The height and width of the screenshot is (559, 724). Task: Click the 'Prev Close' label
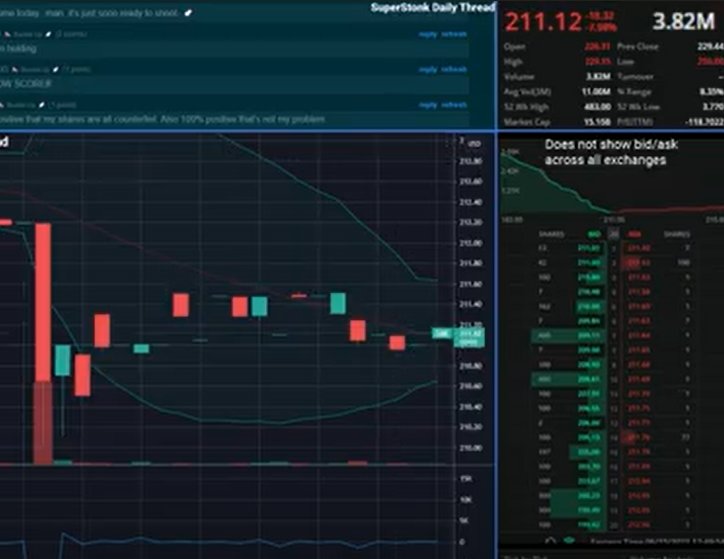point(638,47)
